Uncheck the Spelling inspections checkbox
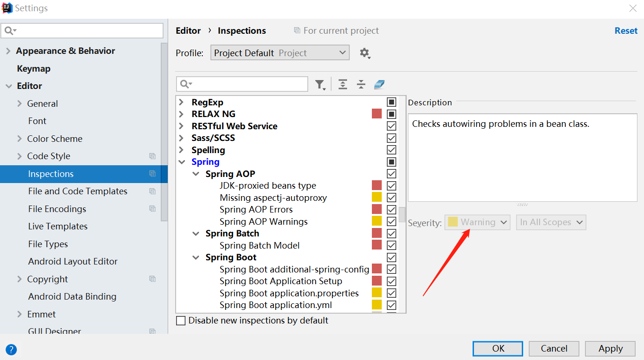 point(392,150)
